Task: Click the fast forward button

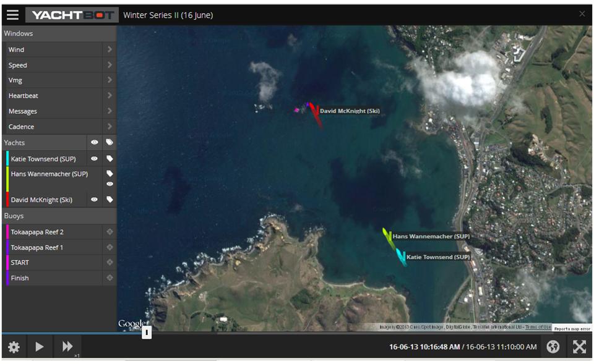Action: pyautogui.click(x=67, y=347)
